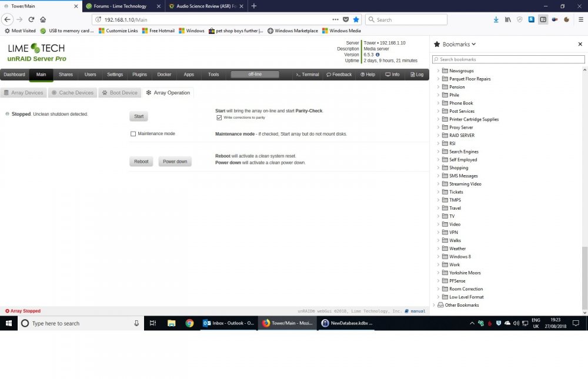Close the Bookmarks sidebar

click(x=580, y=44)
